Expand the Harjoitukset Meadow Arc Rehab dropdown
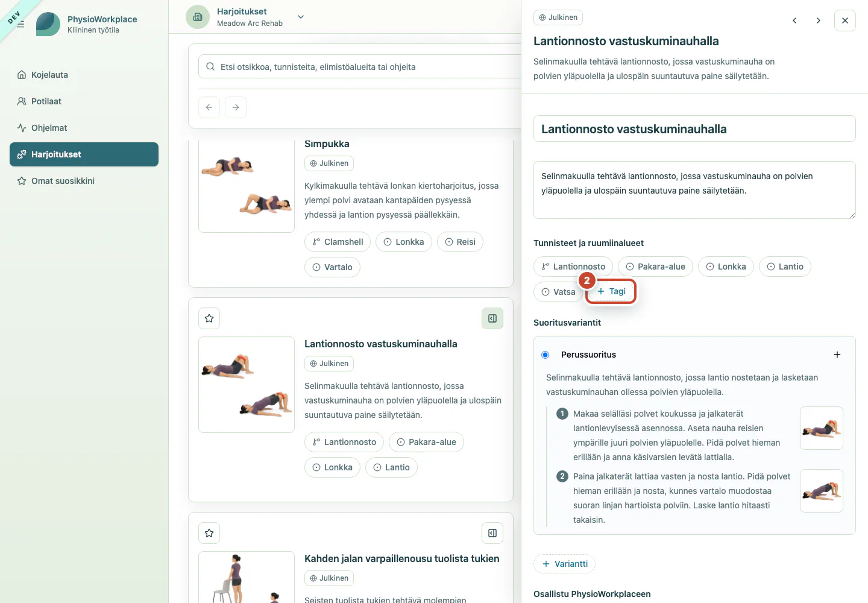Screen dimensions: 868x603 pos(301,17)
